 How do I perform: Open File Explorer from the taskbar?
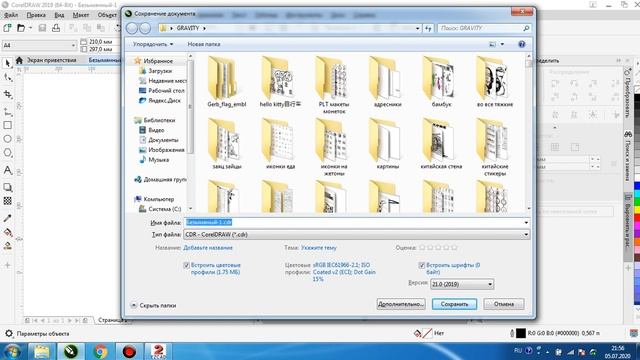click(41, 351)
